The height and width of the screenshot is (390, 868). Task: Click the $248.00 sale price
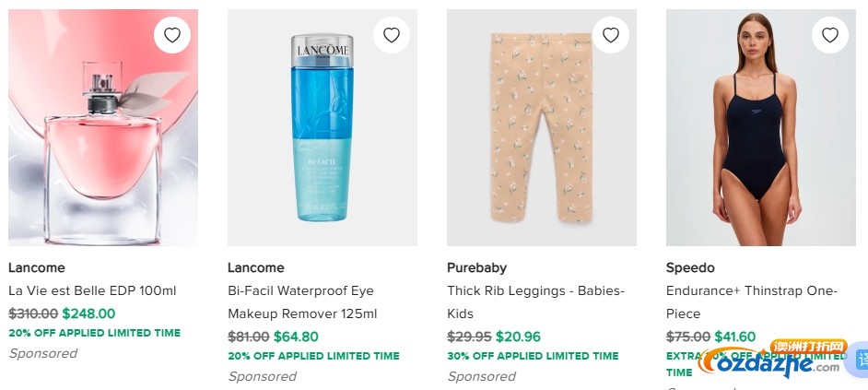[88, 313]
